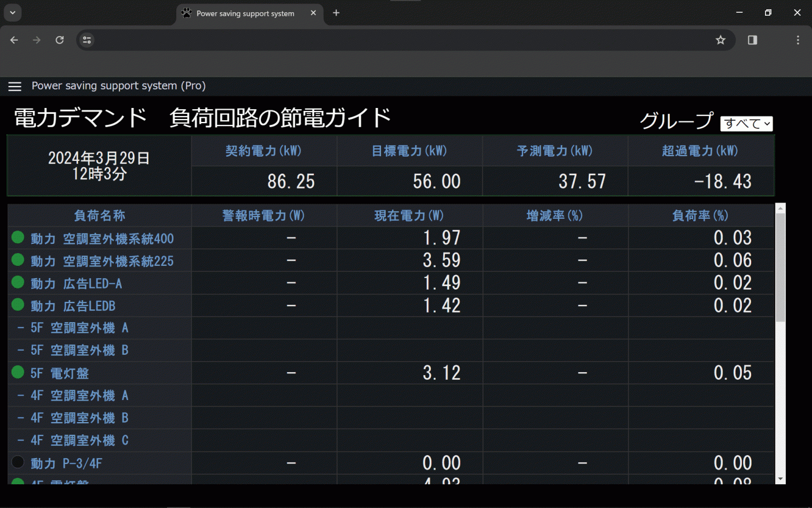Open site information icon in address bar
Viewport: 812px width, 508px height.
tap(87, 40)
